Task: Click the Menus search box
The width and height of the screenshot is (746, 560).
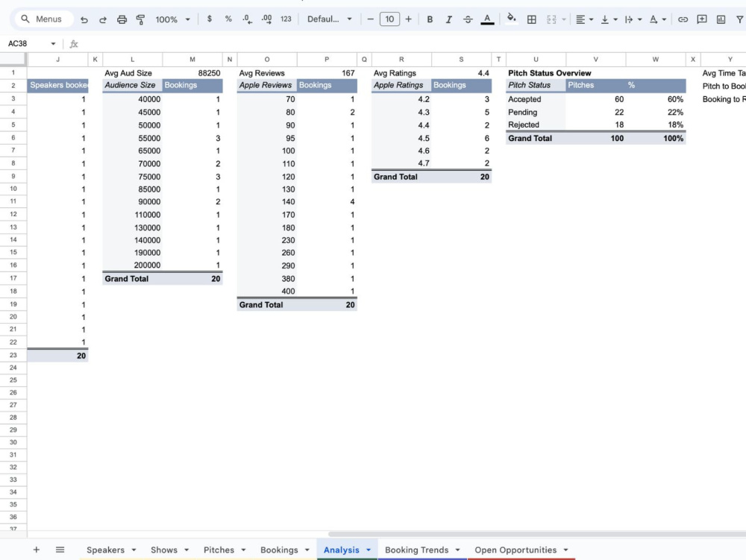Action: (x=44, y=19)
